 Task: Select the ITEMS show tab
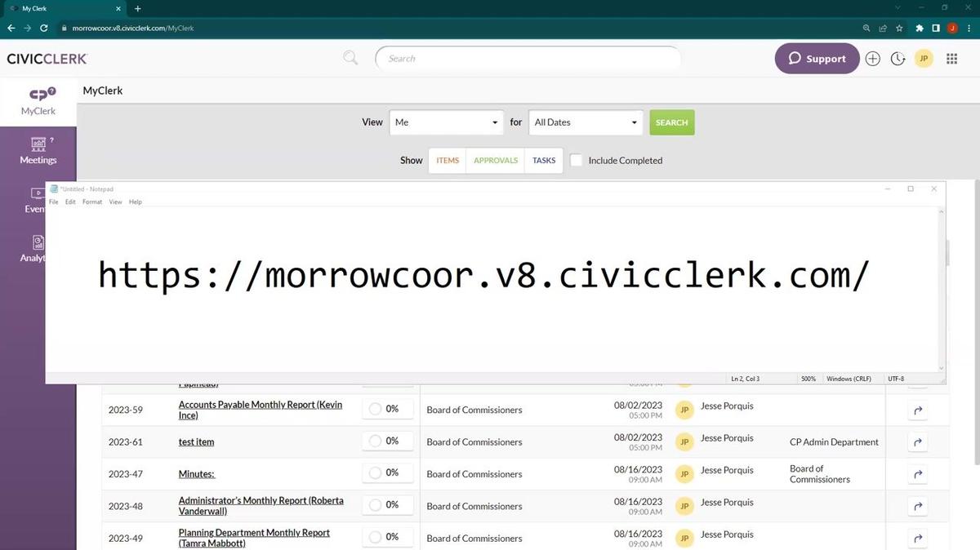[448, 161]
